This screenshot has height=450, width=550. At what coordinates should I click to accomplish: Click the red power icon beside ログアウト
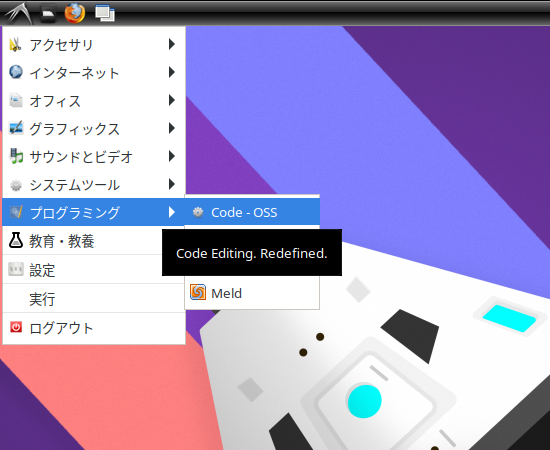15,327
